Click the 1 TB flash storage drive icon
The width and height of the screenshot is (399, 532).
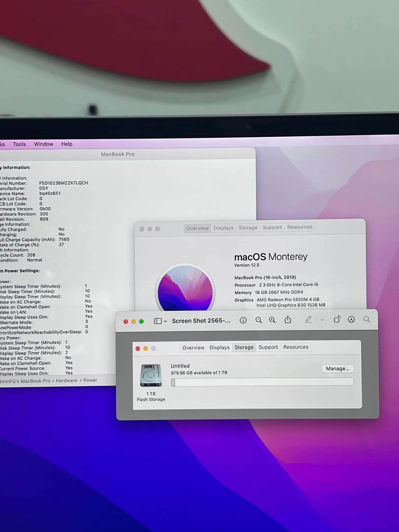151,375
